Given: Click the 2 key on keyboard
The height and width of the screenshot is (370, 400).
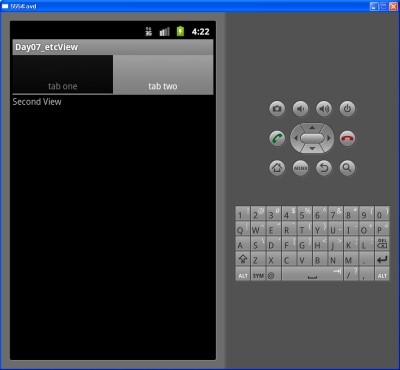Looking at the screenshot, I should (258, 214).
